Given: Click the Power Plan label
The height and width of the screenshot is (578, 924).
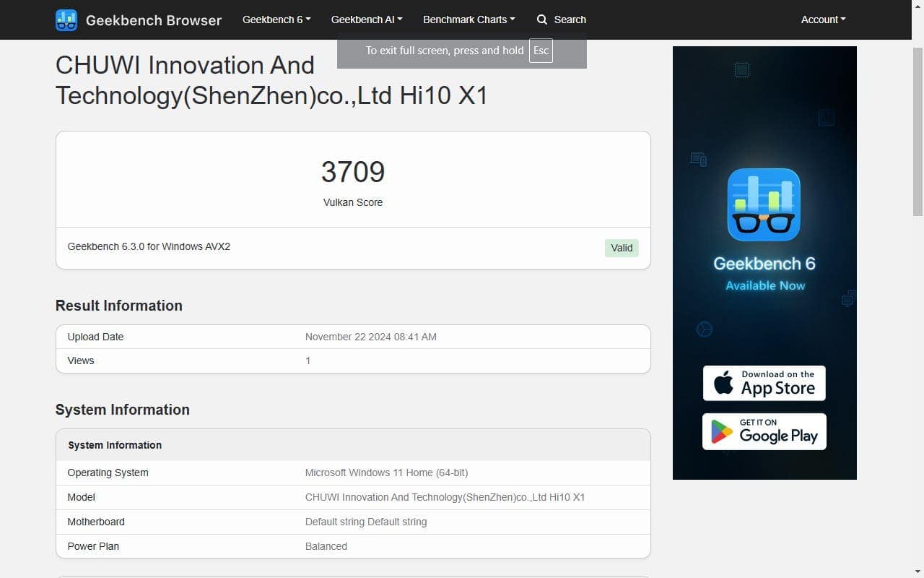Looking at the screenshot, I should [x=94, y=546].
